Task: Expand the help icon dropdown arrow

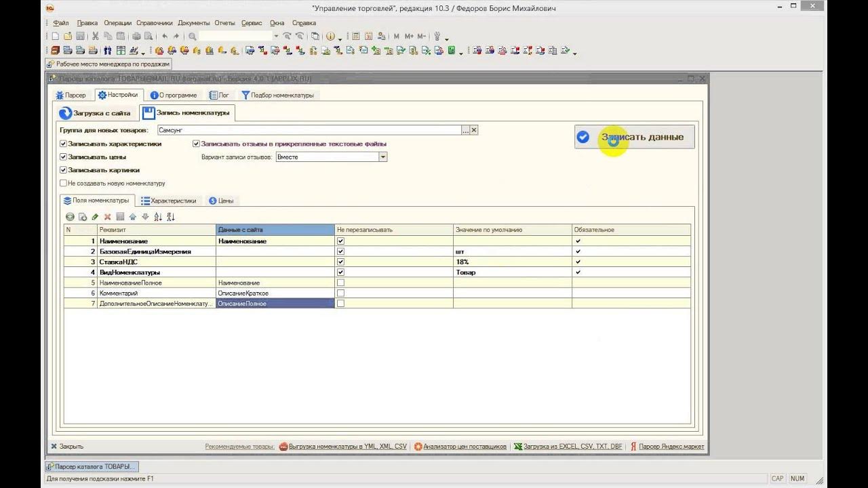Action: click(x=340, y=38)
